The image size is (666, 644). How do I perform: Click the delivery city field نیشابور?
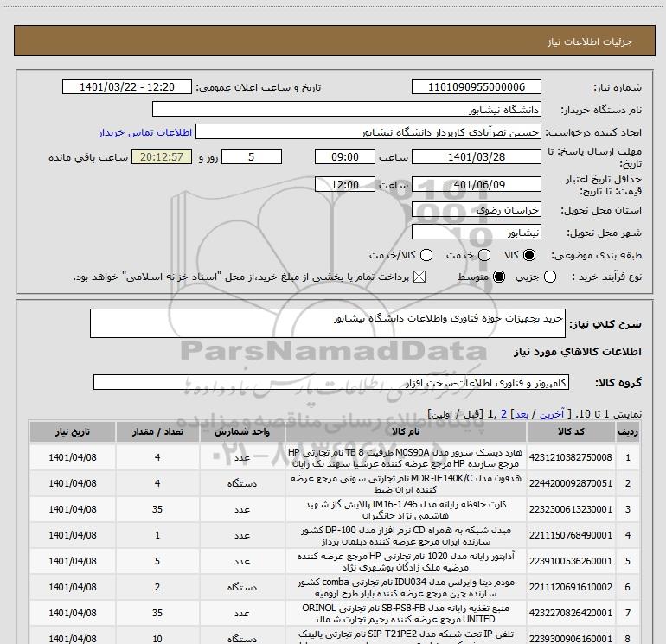pyautogui.click(x=476, y=232)
